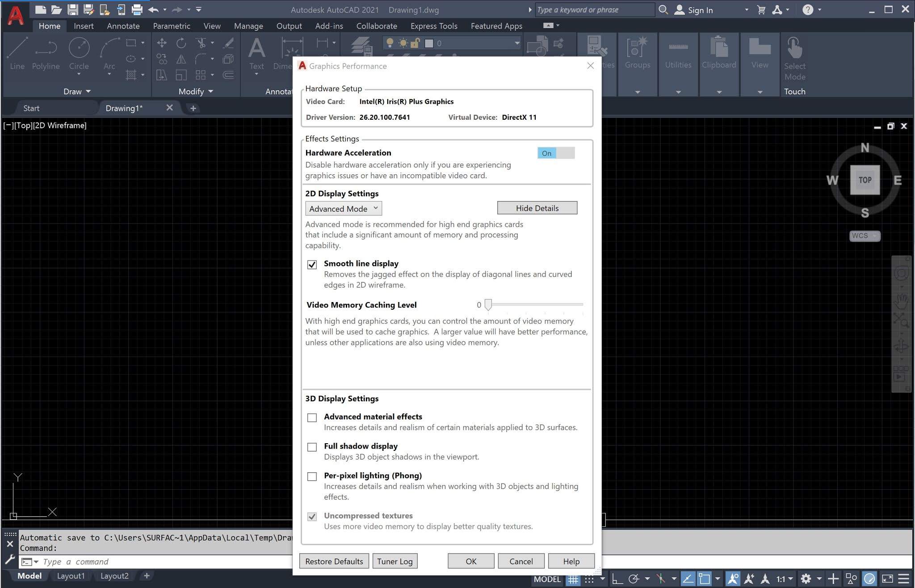Click the Restore Defaults button
The image size is (915, 588).
(334, 561)
